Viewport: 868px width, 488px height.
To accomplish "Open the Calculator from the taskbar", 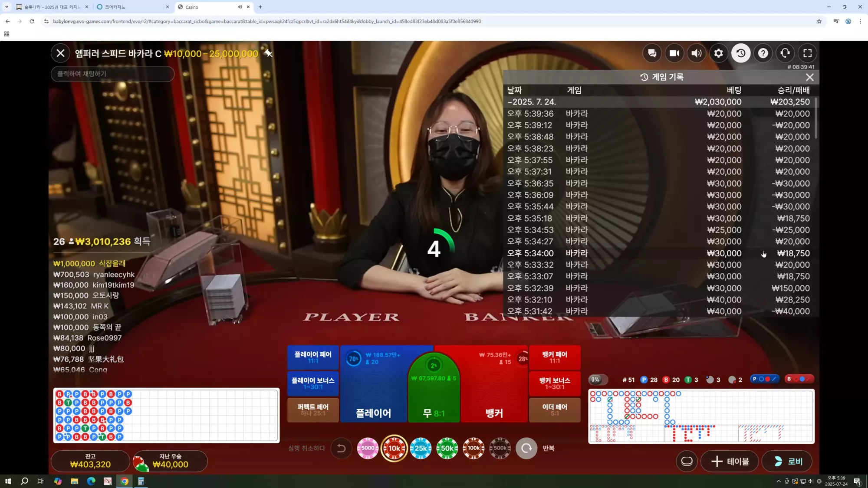I will (x=141, y=481).
